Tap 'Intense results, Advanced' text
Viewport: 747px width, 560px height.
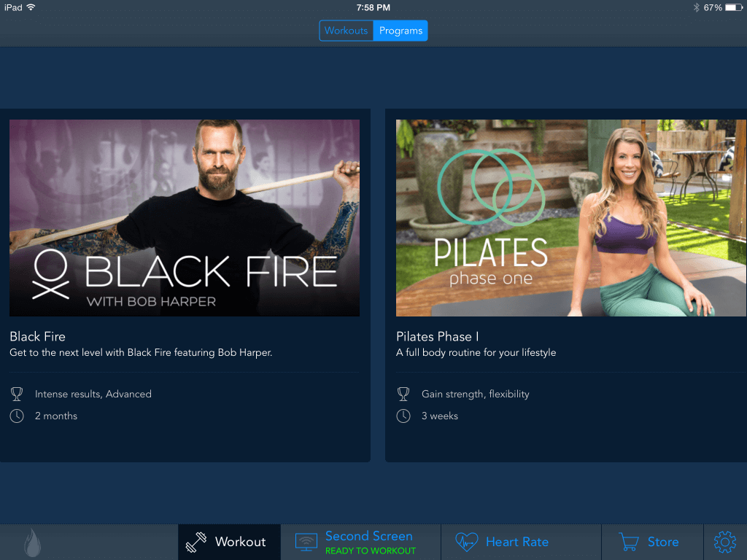(93, 394)
